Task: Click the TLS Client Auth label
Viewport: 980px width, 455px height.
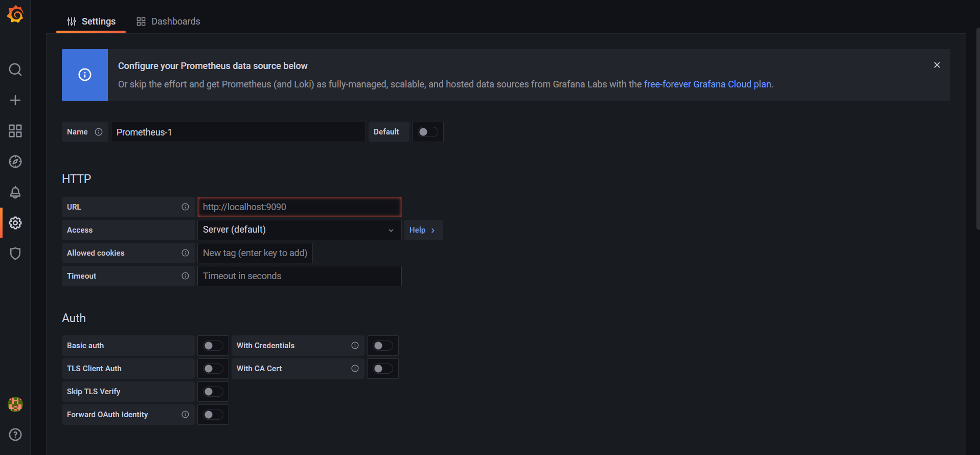Action: pyautogui.click(x=94, y=369)
